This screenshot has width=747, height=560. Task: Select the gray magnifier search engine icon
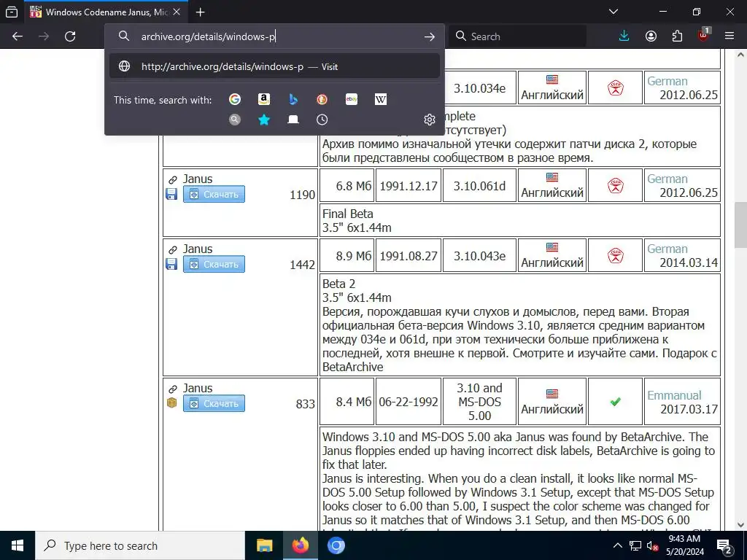click(234, 120)
